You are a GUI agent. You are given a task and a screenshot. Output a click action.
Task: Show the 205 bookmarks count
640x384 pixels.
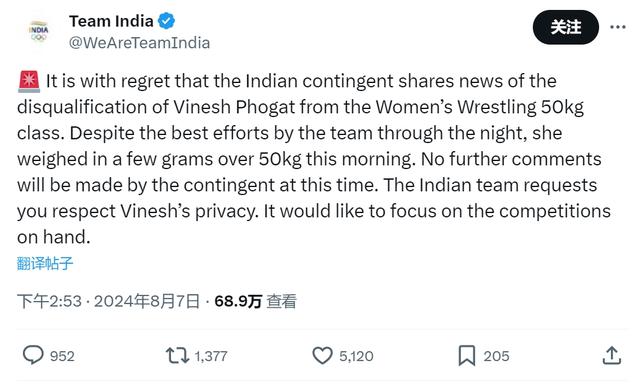pos(496,356)
